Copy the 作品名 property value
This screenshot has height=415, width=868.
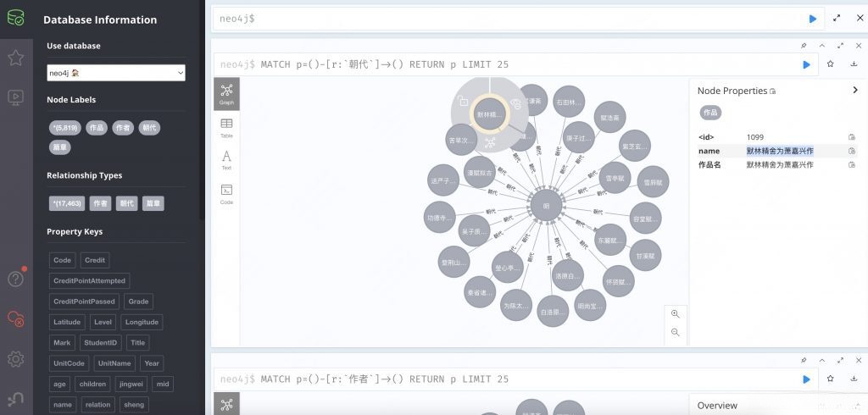[852, 165]
